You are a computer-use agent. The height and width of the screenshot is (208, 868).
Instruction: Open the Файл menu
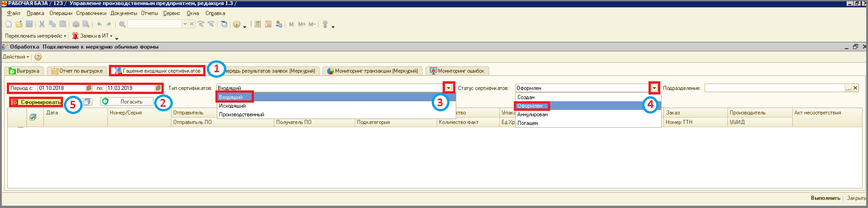pos(14,13)
